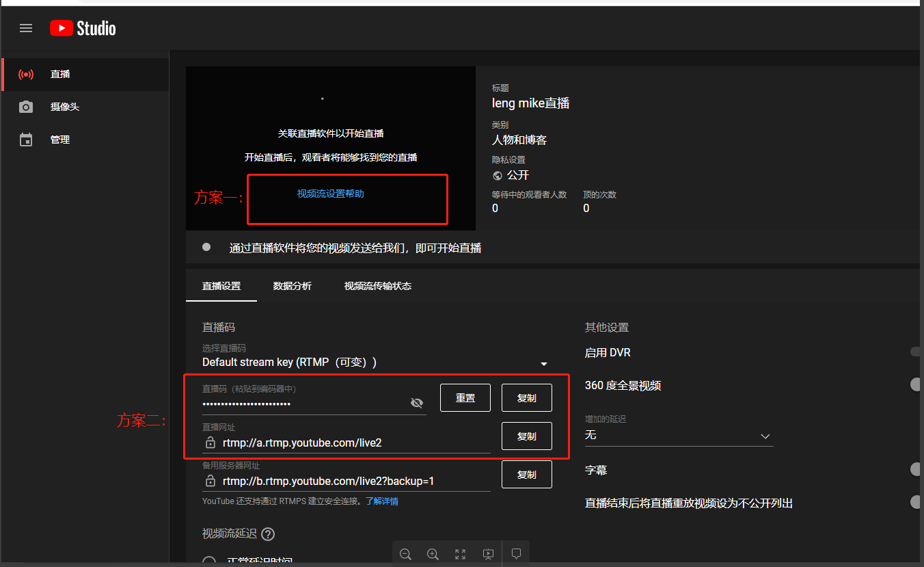Click the 视频流延迟 heading
The width and height of the screenshot is (924, 567).
tap(228, 534)
